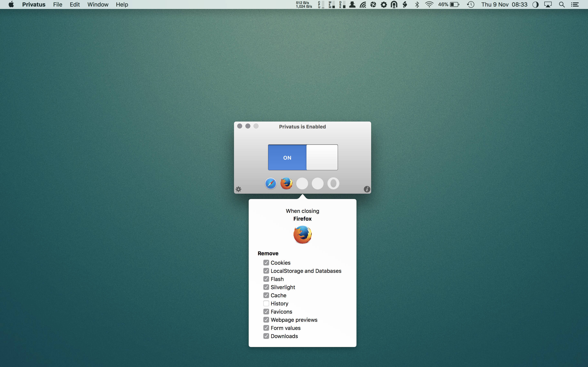Open the Bluetooth menu bar icon

tap(417, 4)
